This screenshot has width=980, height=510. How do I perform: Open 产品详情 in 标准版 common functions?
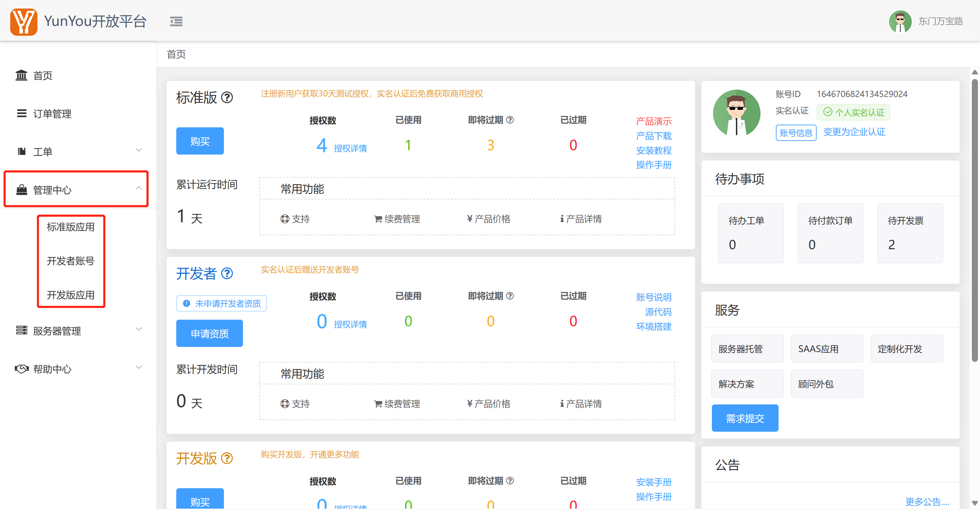tap(581, 219)
